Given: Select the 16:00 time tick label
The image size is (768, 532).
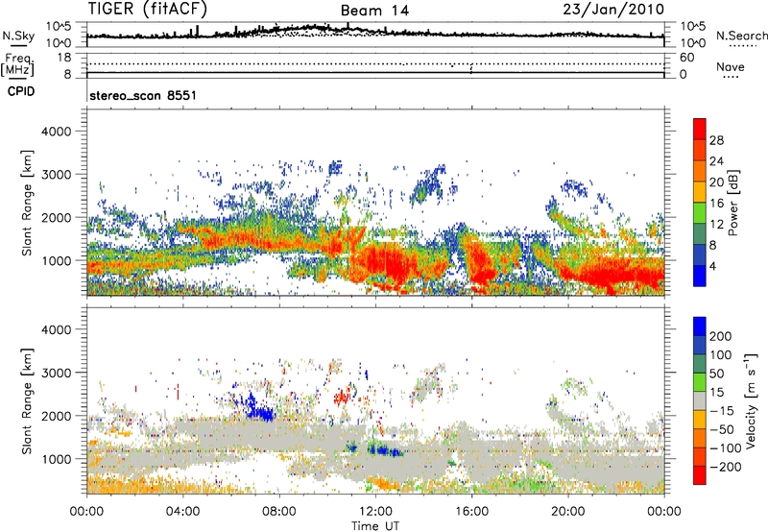Looking at the screenshot, I should [x=471, y=512].
